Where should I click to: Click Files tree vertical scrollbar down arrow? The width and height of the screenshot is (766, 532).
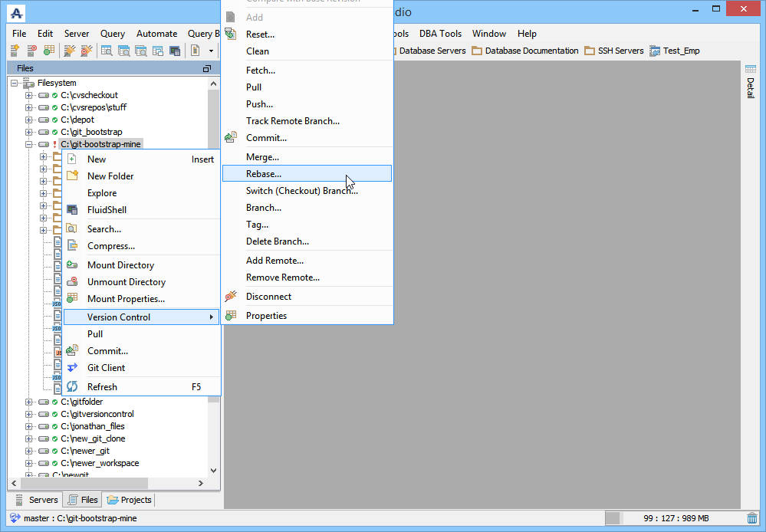click(x=213, y=471)
